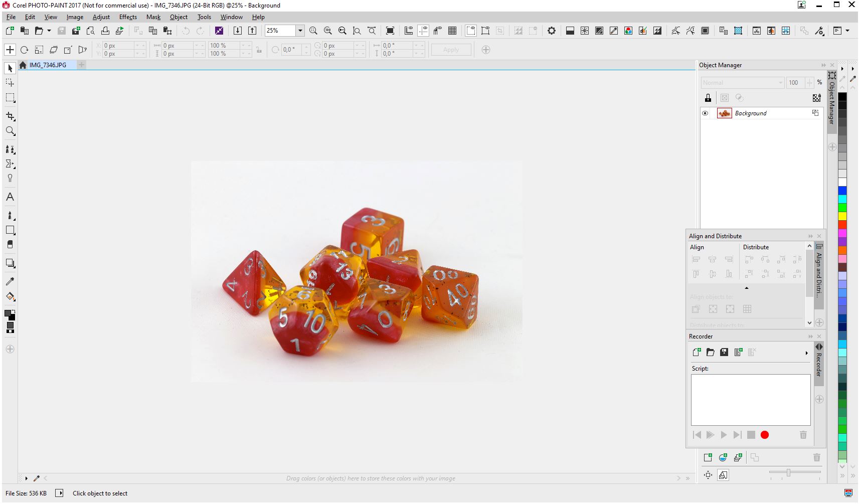The image size is (859, 504).
Task: Click the Save icon in toolbar
Action: pyautogui.click(x=62, y=31)
